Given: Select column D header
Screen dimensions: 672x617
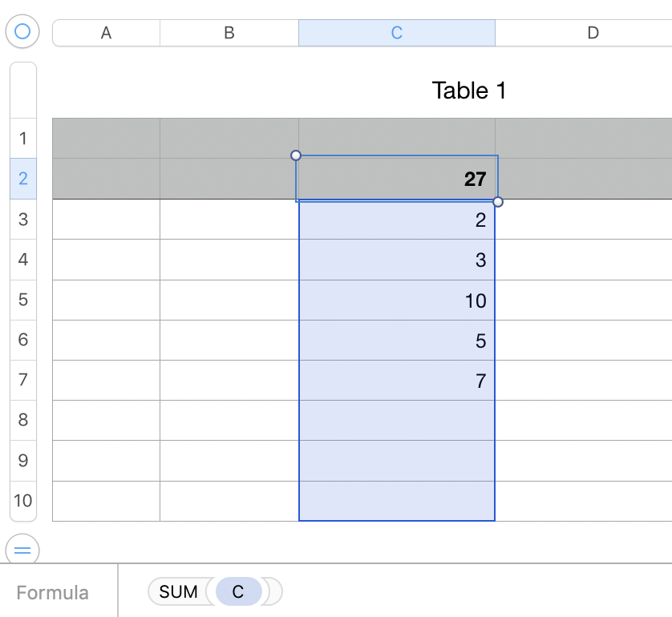Looking at the screenshot, I should [593, 33].
